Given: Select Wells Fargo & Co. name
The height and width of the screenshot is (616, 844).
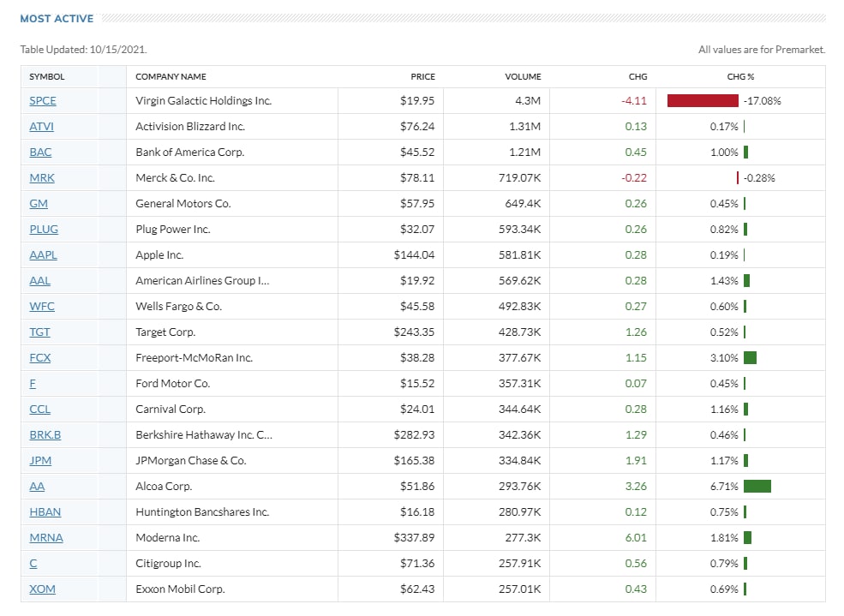Looking at the screenshot, I should click(x=179, y=306).
